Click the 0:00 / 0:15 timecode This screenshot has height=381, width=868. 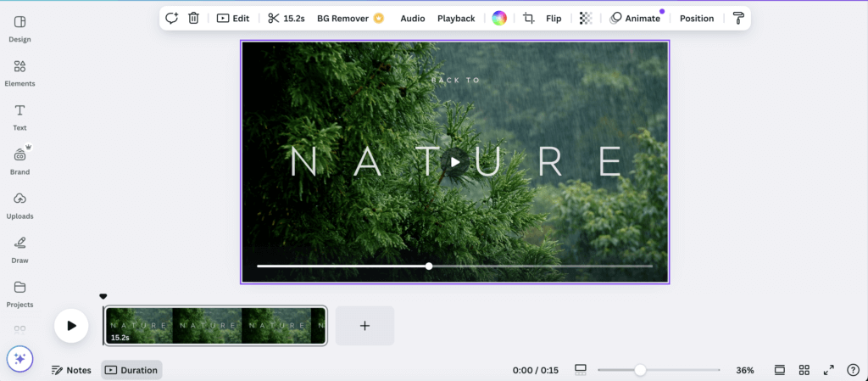pyautogui.click(x=536, y=370)
